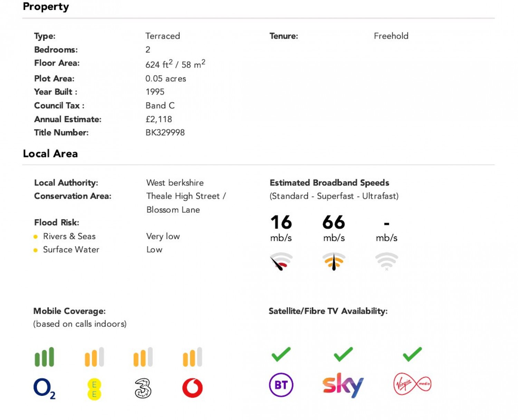Click the Theale High Street conservation area text
Viewport: 518px width, 420px height.
pos(186,196)
